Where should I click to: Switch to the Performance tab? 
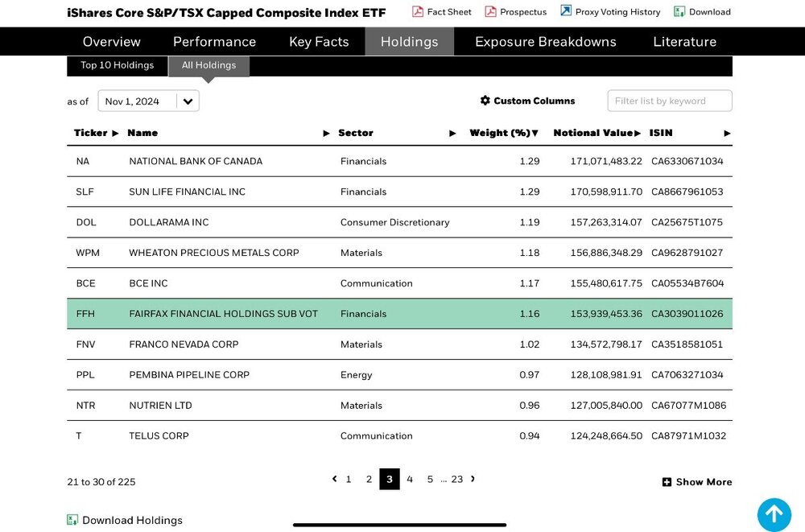point(215,42)
